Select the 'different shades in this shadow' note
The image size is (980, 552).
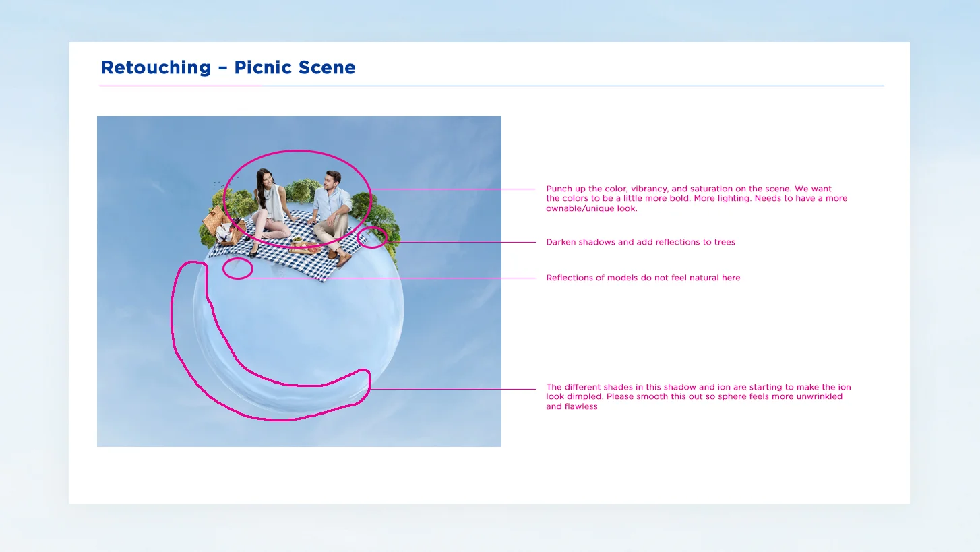[698, 397]
